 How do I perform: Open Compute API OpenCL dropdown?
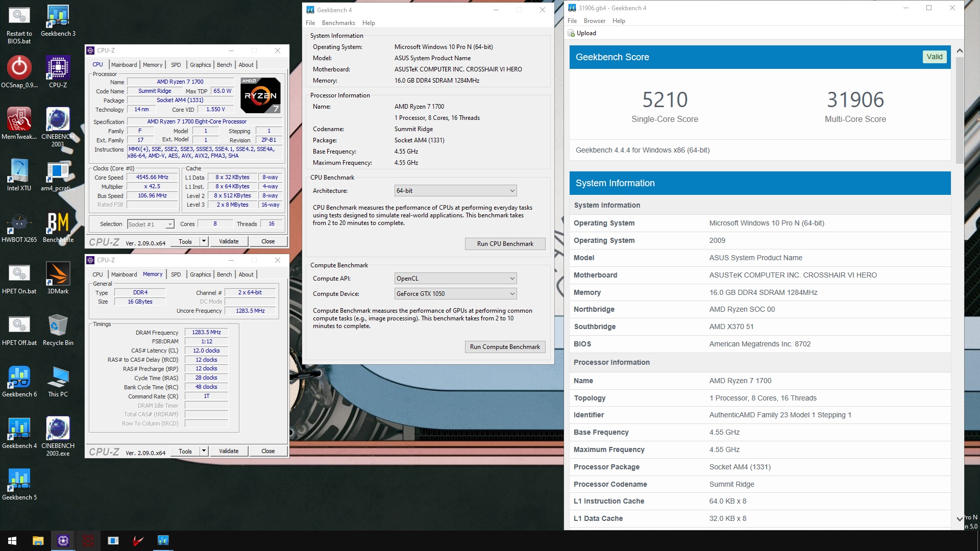pos(455,279)
